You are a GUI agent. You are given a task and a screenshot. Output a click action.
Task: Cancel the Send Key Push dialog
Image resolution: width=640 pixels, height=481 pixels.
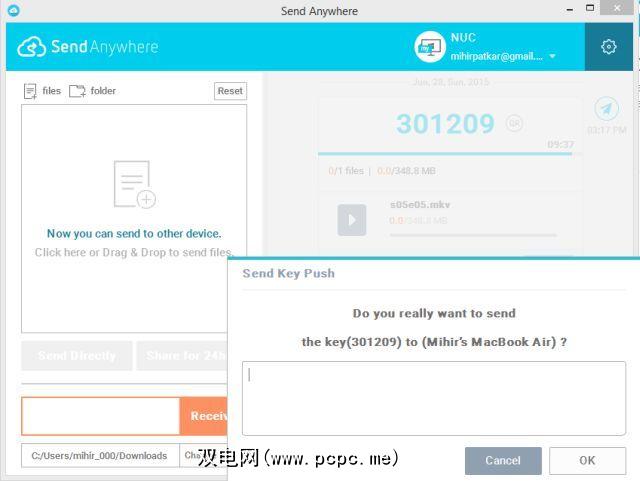click(x=503, y=461)
